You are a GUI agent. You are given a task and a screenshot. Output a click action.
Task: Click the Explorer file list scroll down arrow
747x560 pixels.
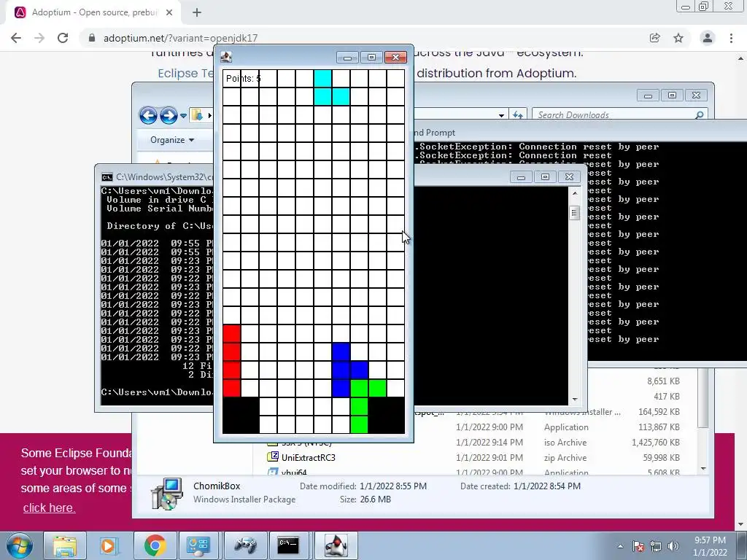(704, 469)
